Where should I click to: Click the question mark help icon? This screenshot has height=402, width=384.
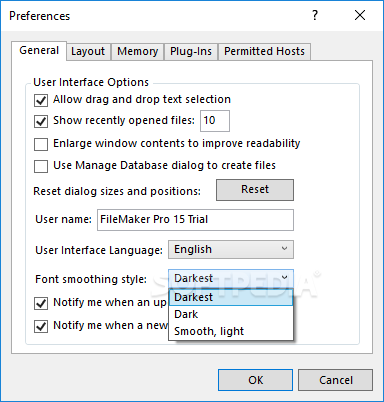pos(315,15)
